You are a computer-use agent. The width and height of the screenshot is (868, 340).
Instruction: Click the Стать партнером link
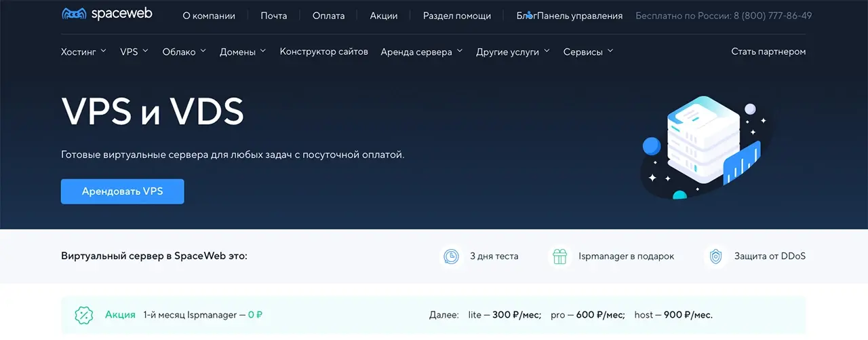click(x=768, y=52)
